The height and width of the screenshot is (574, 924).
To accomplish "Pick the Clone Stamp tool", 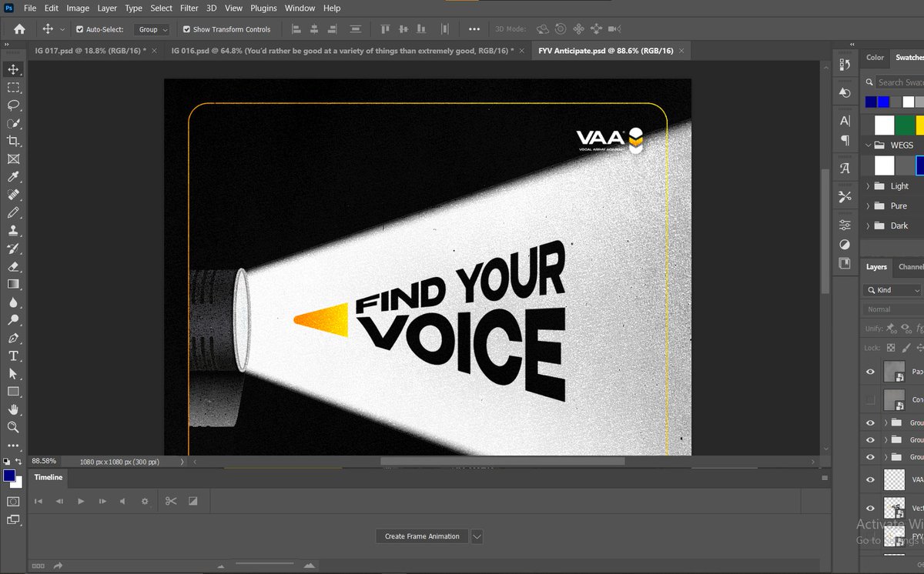I will (13, 230).
